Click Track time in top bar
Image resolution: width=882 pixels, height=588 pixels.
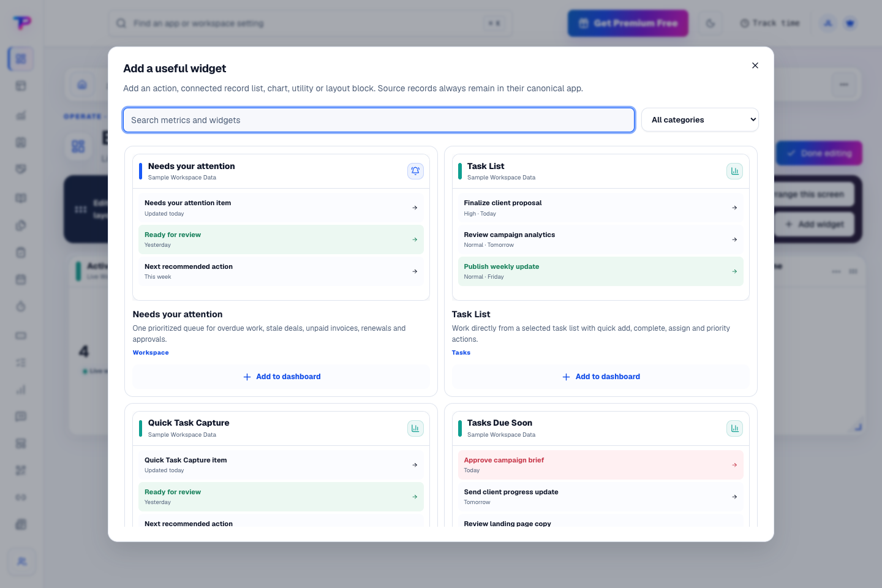coord(770,23)
